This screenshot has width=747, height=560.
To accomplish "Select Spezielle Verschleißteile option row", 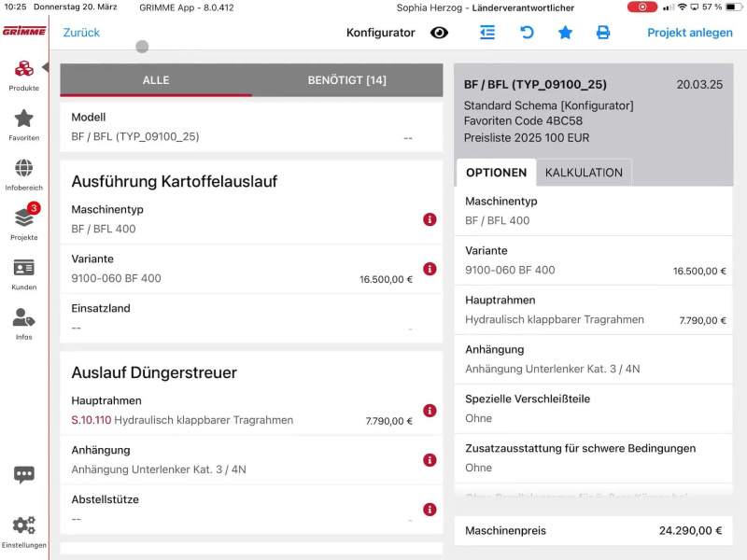I will pyautogui.click(x=593, y=409).
